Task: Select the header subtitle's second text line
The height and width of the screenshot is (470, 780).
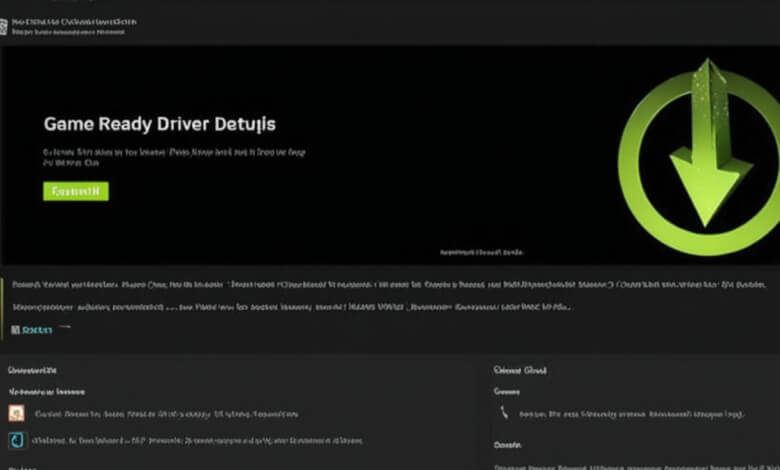Action: pyautogui.click(x=68, y=32)
